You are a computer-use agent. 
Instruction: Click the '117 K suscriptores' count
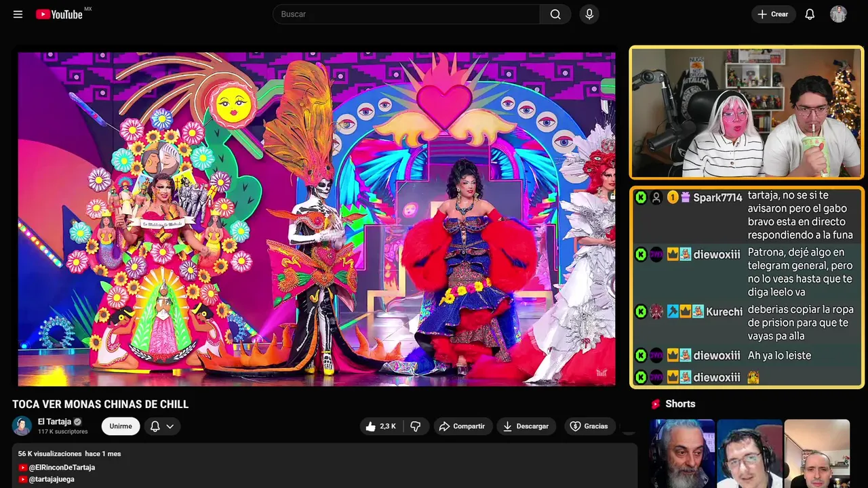click(63, 432)
